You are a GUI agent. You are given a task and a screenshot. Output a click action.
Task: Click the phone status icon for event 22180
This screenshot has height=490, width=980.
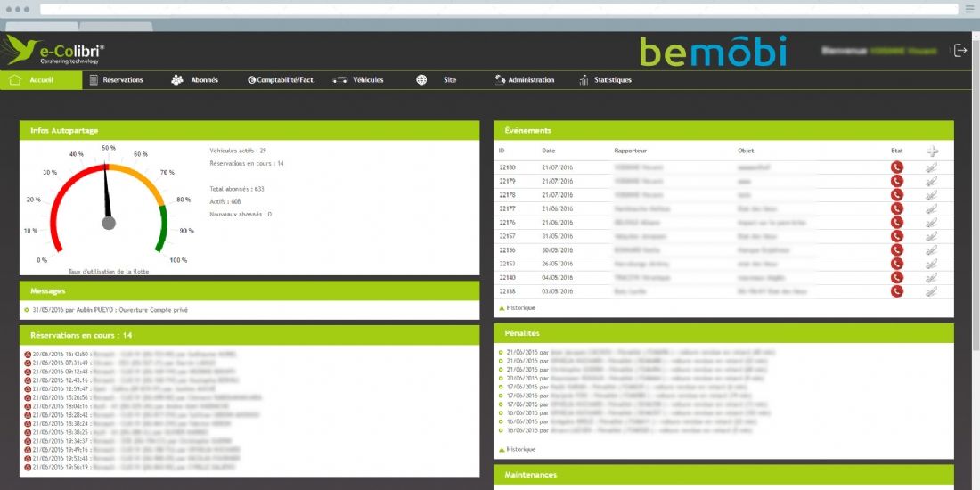pos(897,167)
